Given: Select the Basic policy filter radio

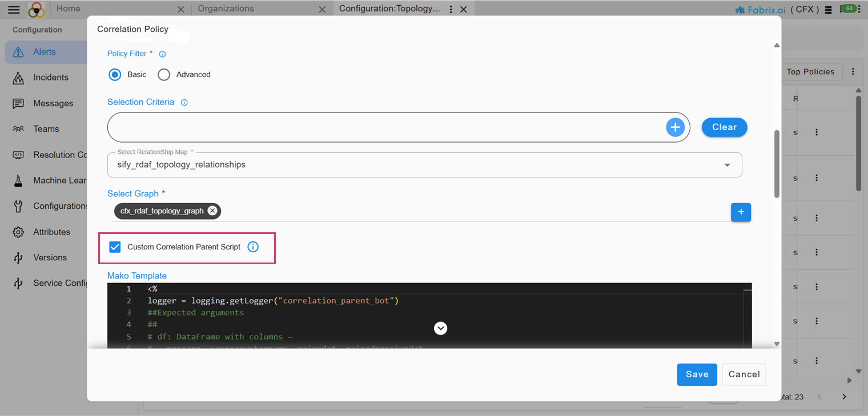Looking at the screenshot, I should click(x=115, y=75).
